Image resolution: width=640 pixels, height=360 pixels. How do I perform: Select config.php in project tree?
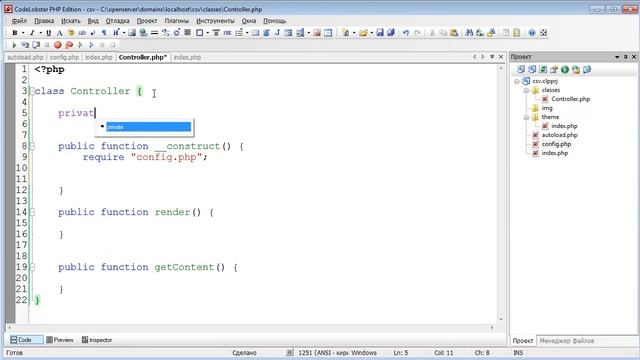[556, 144]
